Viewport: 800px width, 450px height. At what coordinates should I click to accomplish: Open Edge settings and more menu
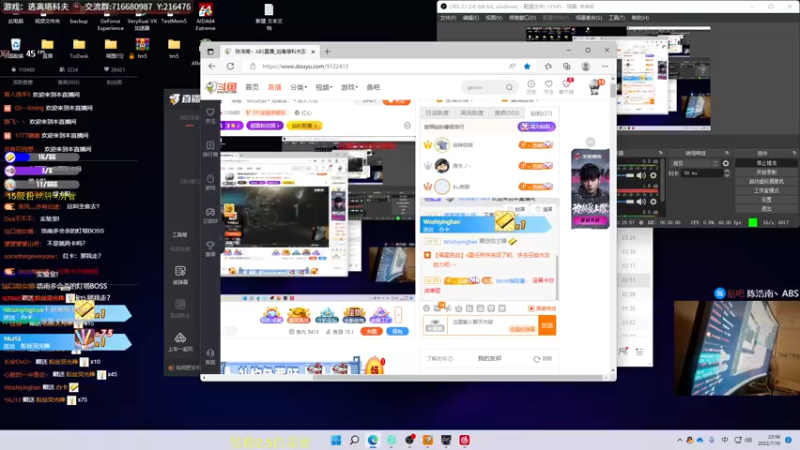coord(605,66)
